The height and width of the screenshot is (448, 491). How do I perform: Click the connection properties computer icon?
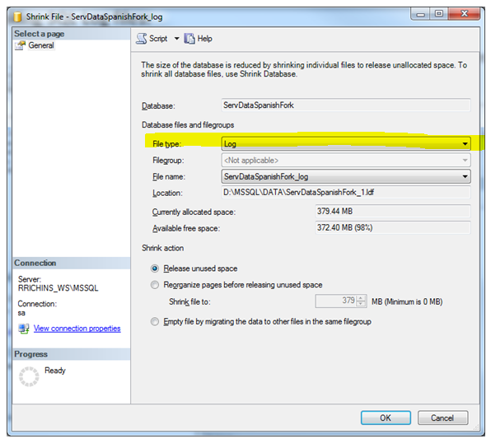pos(24,329)
